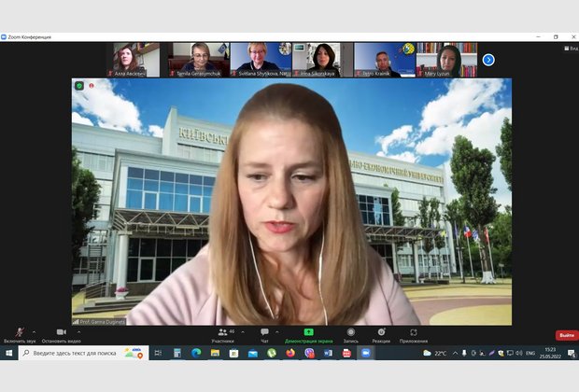Switch to Zoom taskbar icon
The width and height of the screenshot is (579, 392).
[365, 353]
